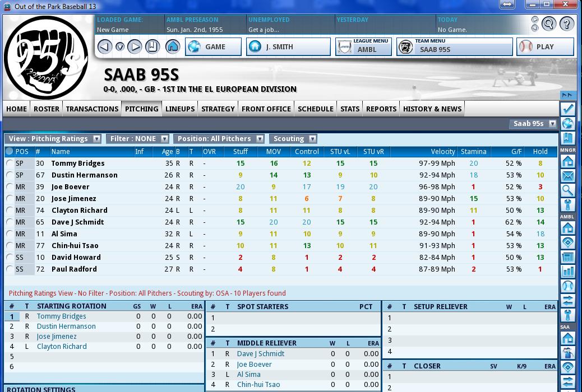Open Dave J Schmidt link in Middle Reliever
This screenshot has width=582, height=392.
click(261, 354)
